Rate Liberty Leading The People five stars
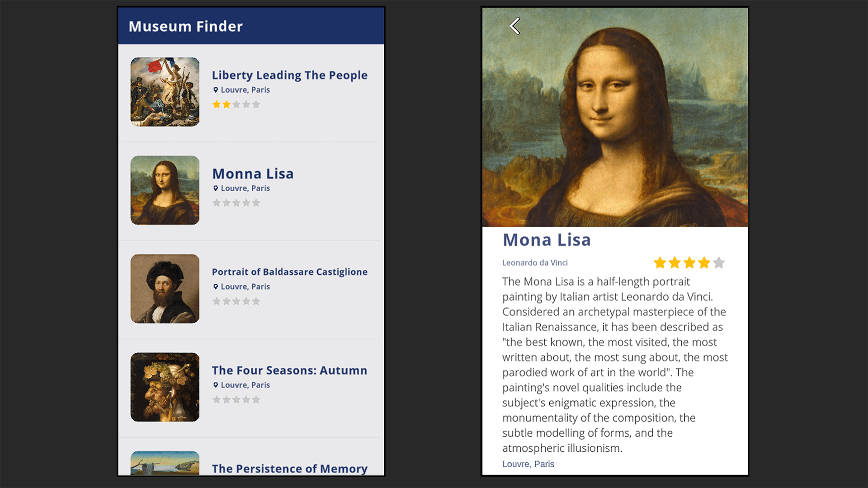 pyautogui.click(x=256, y=105)
